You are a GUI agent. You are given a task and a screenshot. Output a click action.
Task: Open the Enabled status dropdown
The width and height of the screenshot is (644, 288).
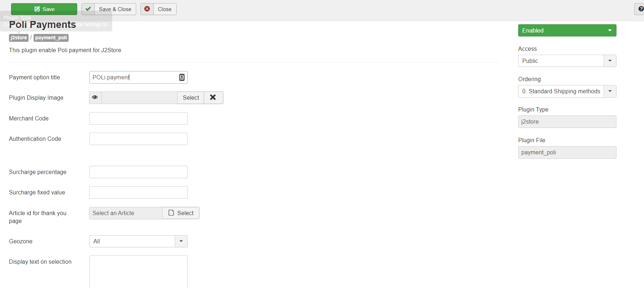pyautogui.click(x=567, y=30)
